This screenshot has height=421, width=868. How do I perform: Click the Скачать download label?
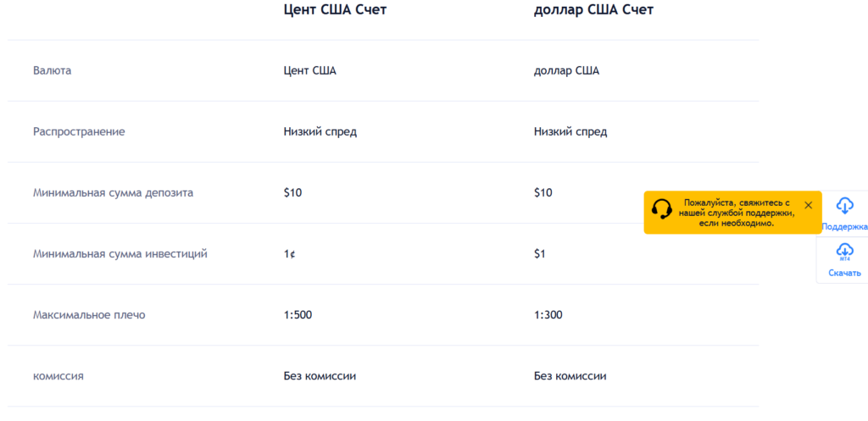844,273
